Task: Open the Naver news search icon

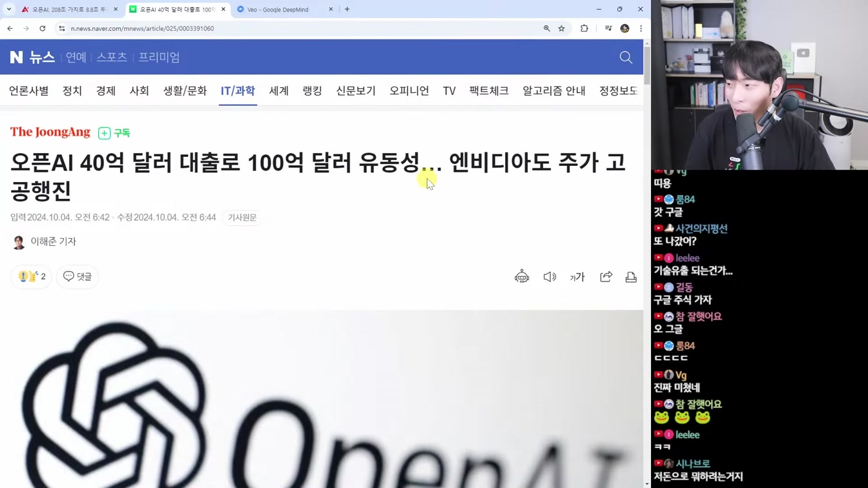Action: coord(626,57)
